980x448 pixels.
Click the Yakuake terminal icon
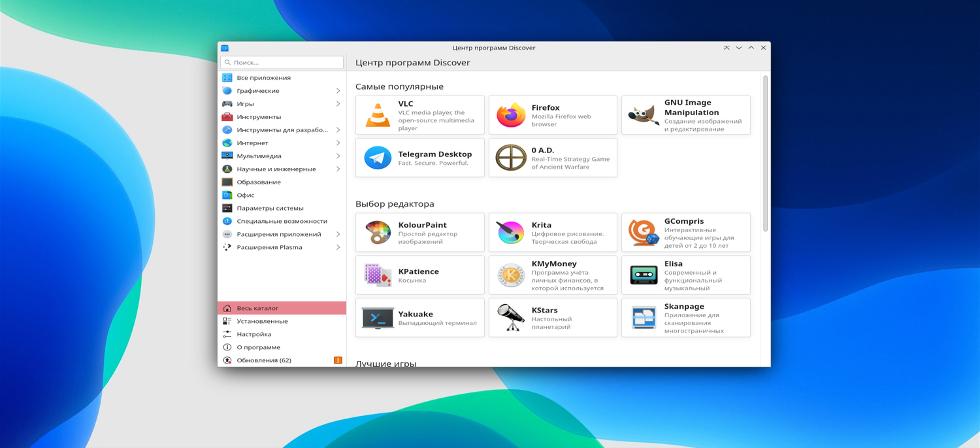(378, 318)
